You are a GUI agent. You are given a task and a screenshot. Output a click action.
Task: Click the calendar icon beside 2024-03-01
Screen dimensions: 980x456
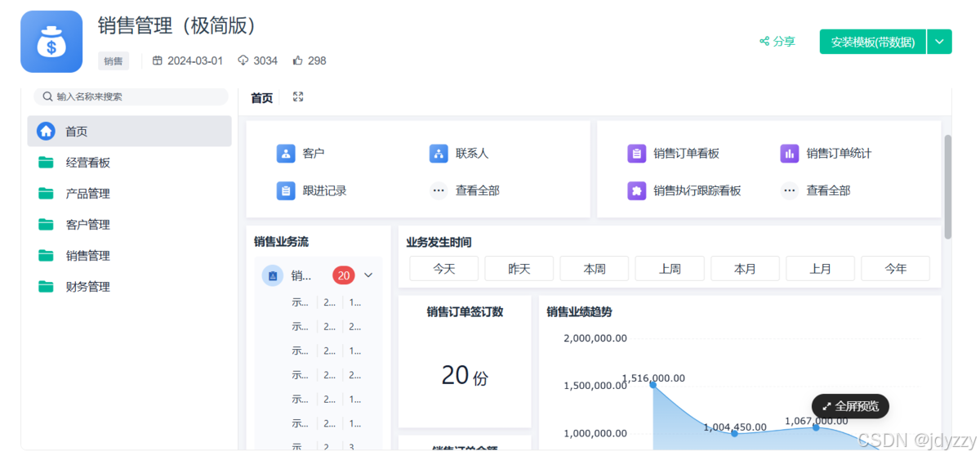158,60
